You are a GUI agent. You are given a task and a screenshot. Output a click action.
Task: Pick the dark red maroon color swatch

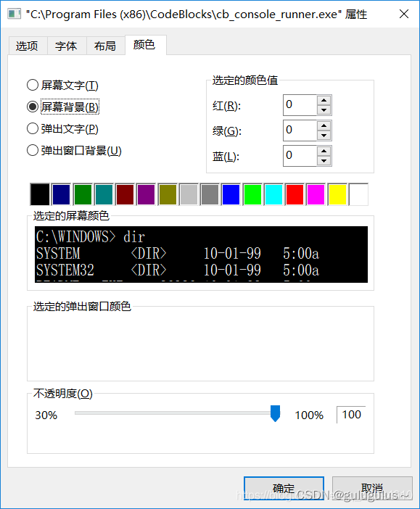click(x=125, y=194)
